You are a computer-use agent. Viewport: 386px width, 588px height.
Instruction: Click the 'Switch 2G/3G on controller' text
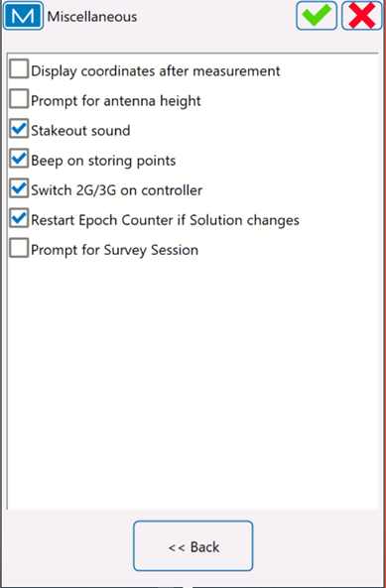117,190
